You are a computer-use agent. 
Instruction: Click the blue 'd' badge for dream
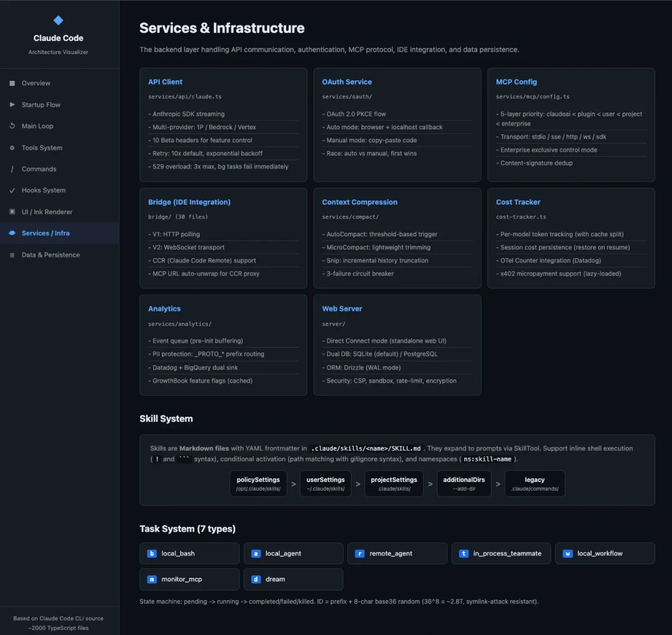[256, 579]
